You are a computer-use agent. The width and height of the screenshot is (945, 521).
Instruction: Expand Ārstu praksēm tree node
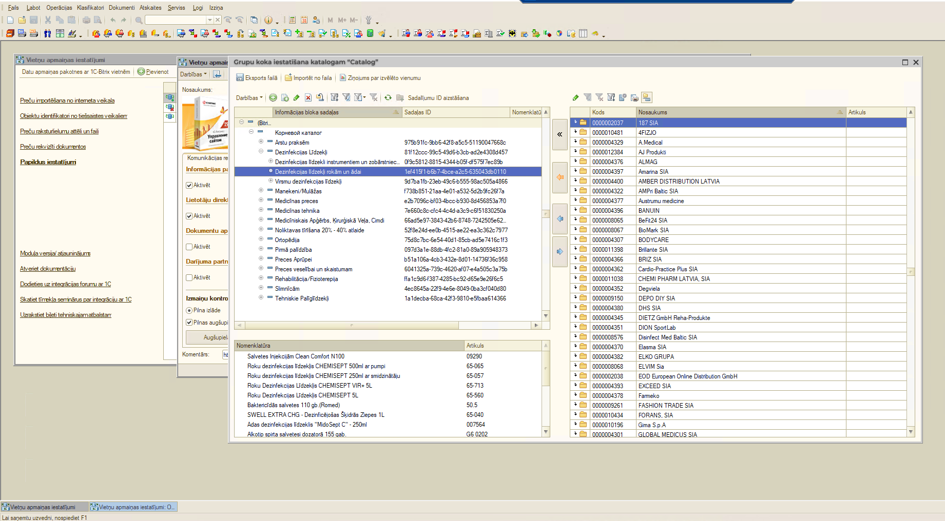click(x=261, y=142)
